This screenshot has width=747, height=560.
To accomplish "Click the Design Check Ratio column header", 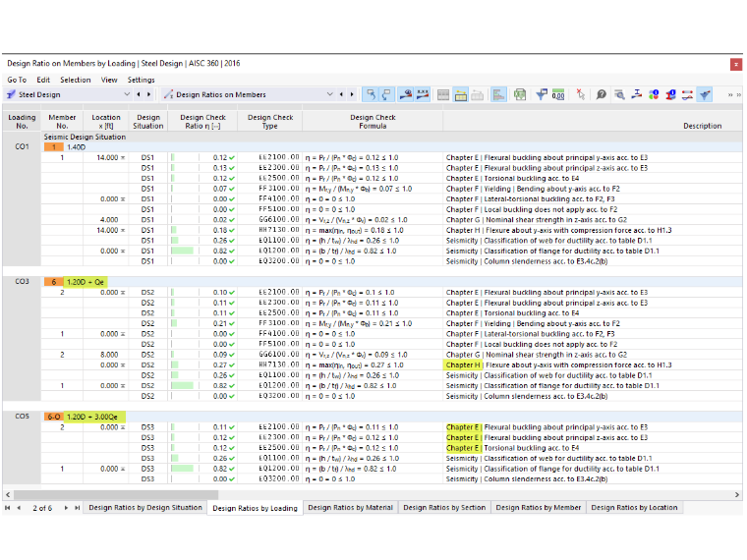I will (x=202, y=122).
